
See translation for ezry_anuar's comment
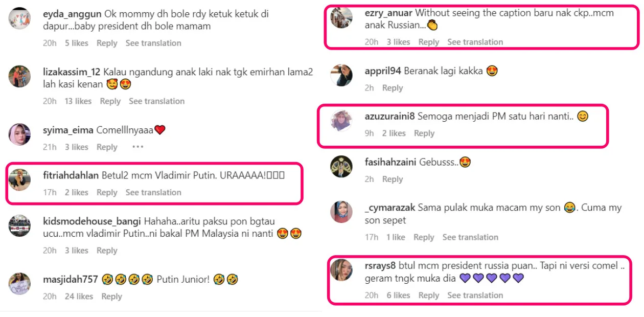[475, 42]
